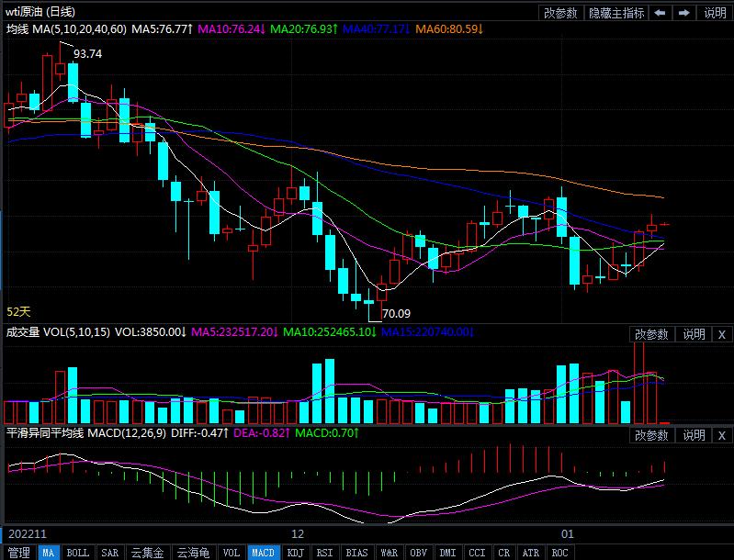Close the volume (成交量) indicator panel
734x560 pixels.
[x=721, y=334]
